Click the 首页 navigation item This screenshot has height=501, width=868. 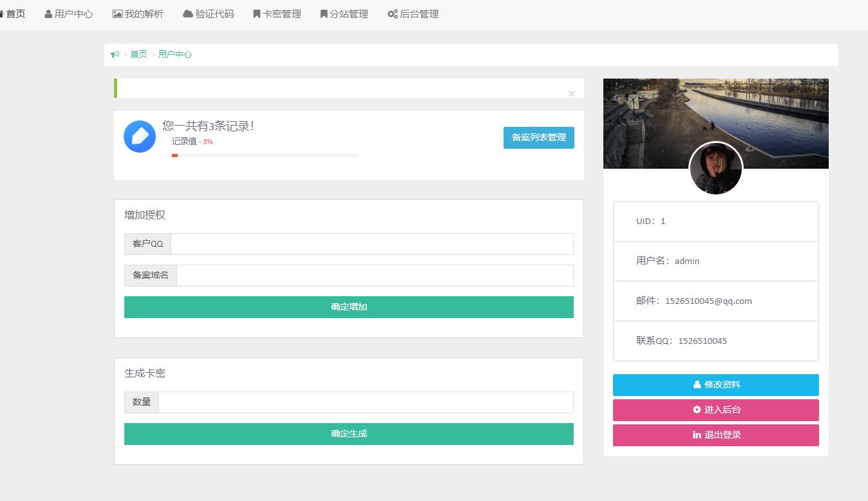[x=13, y=14]
